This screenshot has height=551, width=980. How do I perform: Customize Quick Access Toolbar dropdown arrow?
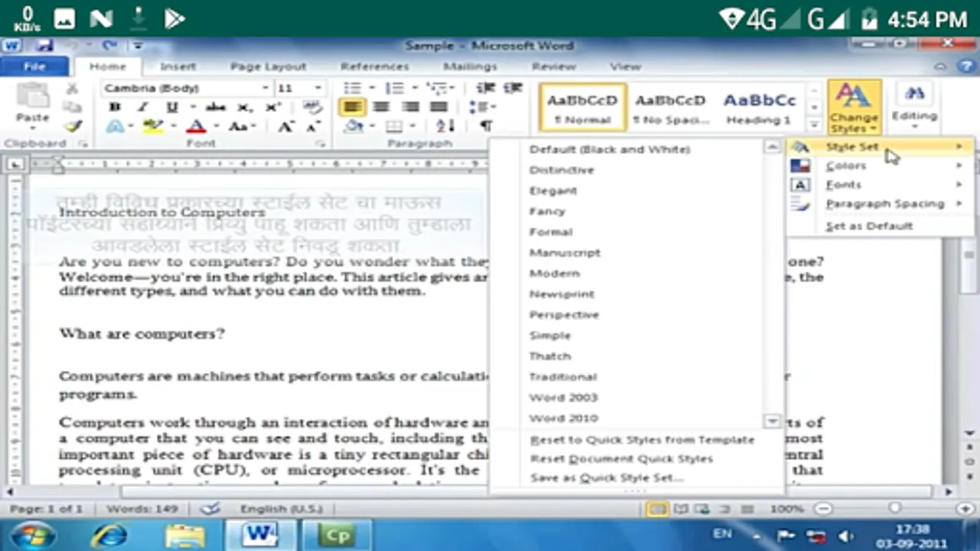[138, 45]
